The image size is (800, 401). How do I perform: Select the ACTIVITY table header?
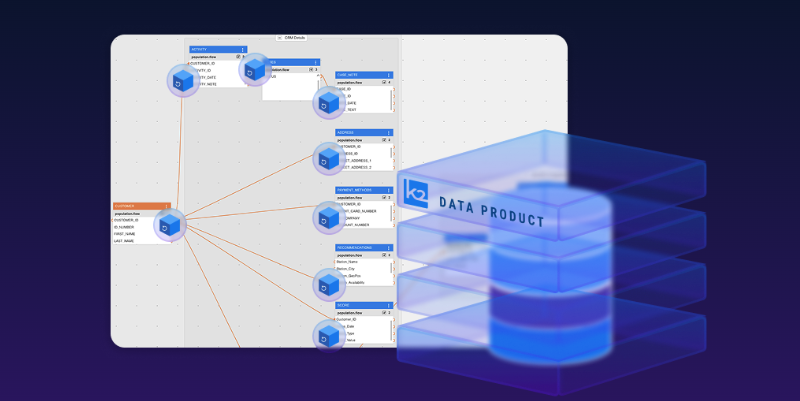(218, 49)
